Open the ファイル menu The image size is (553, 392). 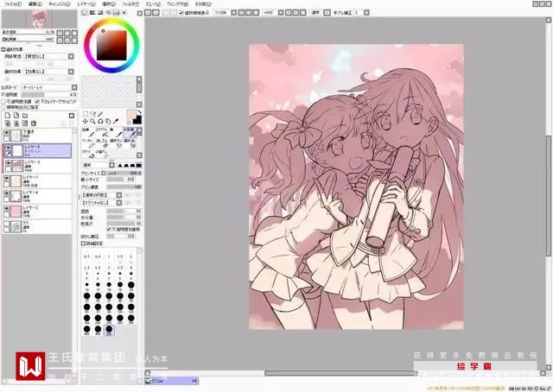(x=13, y=4)
